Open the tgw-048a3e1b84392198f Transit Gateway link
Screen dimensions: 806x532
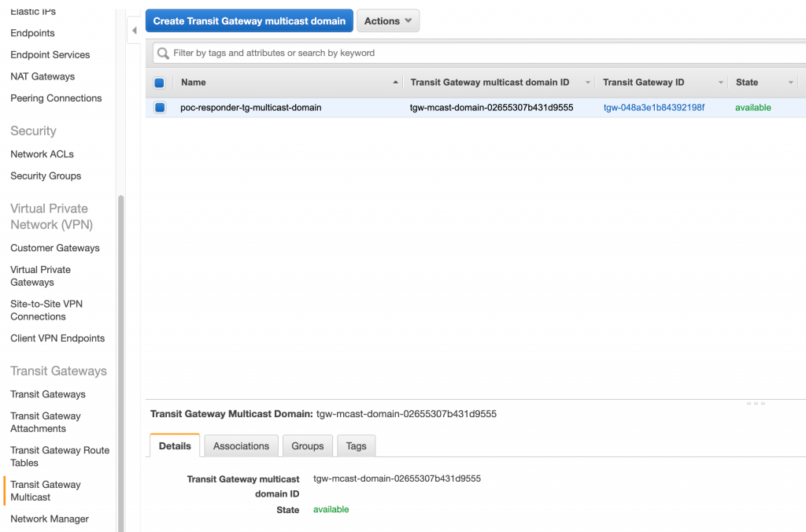pos(653,108)
